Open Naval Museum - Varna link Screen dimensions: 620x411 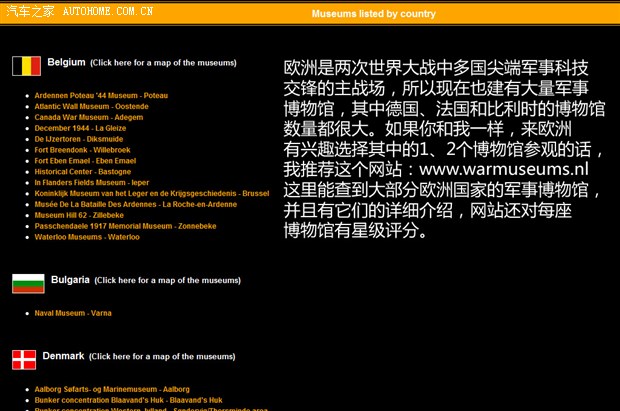[72, 313]
